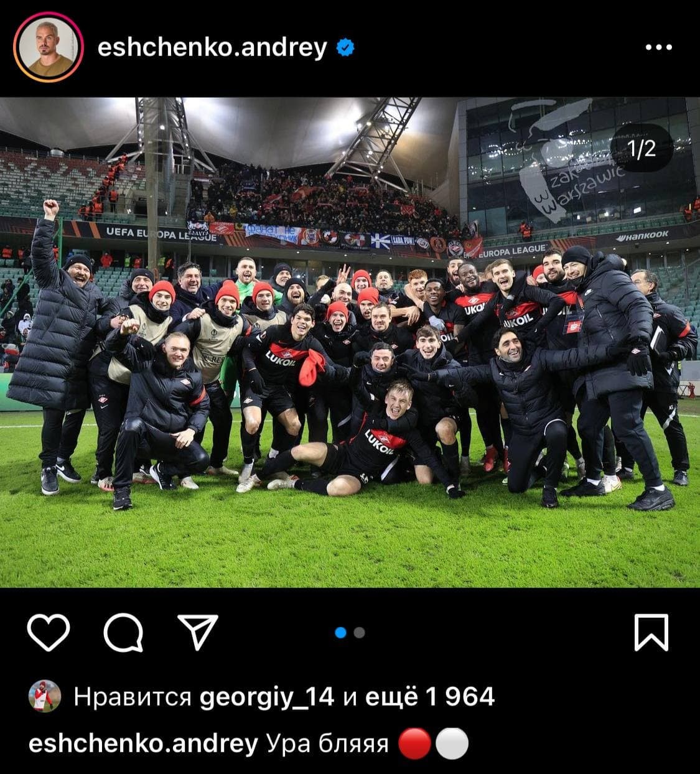Tap the 'Нравится' likes label
The image size is (700, 774).
click(132, 697)
